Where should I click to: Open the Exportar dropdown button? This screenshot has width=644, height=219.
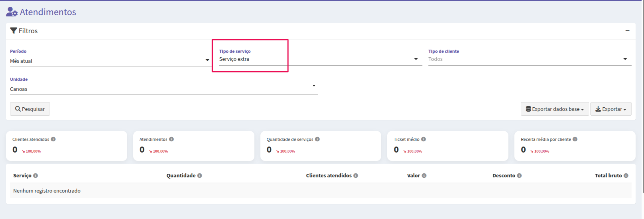point(611,109)
